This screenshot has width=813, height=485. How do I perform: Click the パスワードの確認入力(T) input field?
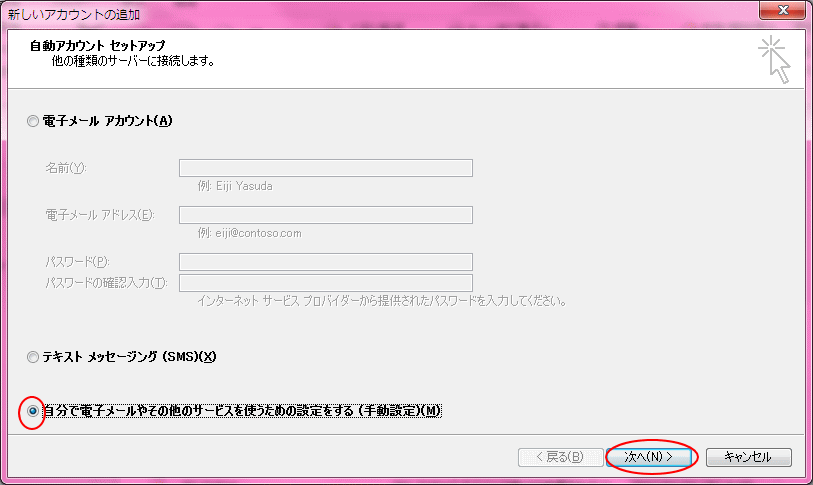coord(326,283)
